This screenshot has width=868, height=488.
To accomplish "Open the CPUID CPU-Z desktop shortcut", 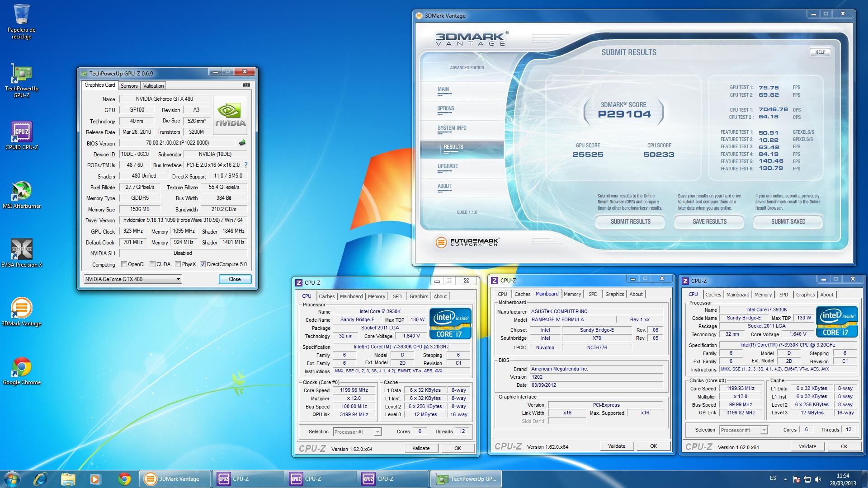I will pyautogui.click(x=21, y=136).
